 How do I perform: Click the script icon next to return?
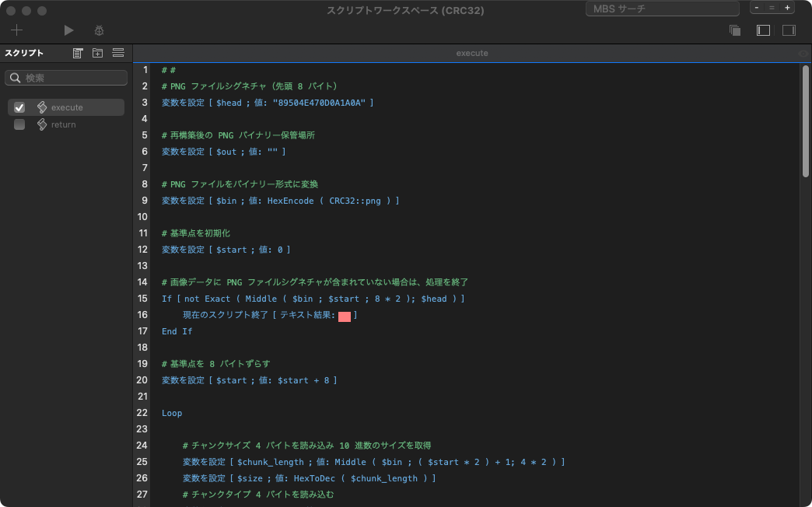(42, 124)
